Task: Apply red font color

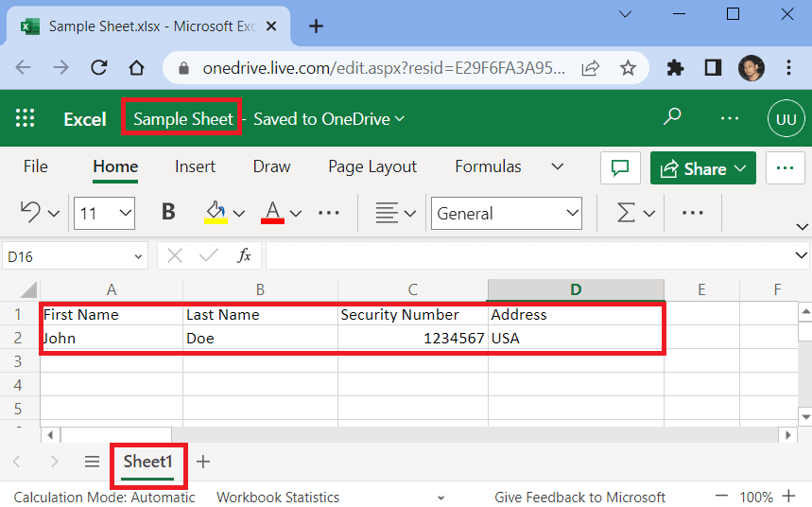Action: coord(272,213)
